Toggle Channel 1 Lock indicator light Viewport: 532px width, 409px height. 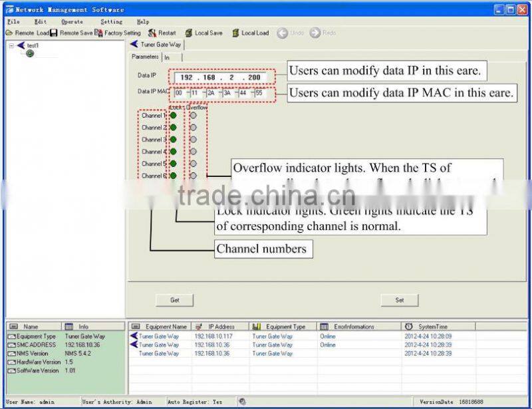[173, 115]
